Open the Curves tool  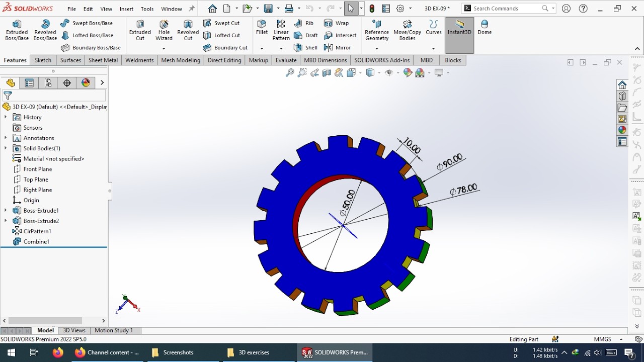coord(434,28)
